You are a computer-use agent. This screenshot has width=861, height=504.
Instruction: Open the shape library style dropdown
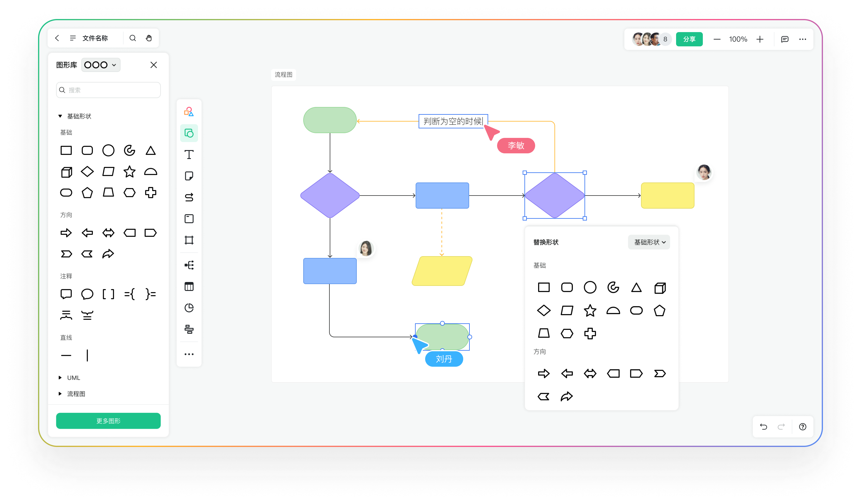[101, 65]
